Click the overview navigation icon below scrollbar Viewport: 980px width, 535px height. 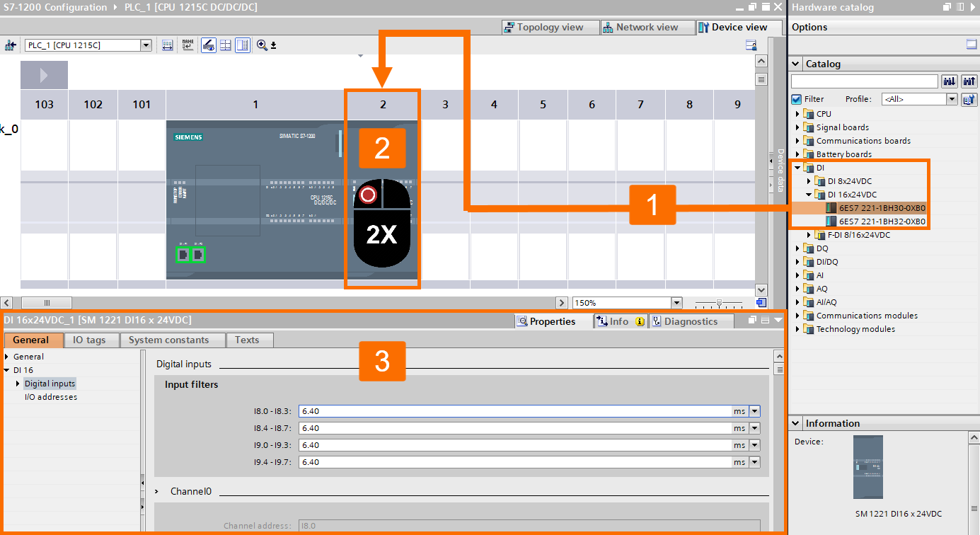pyautogui.click(x=761, y=303)
